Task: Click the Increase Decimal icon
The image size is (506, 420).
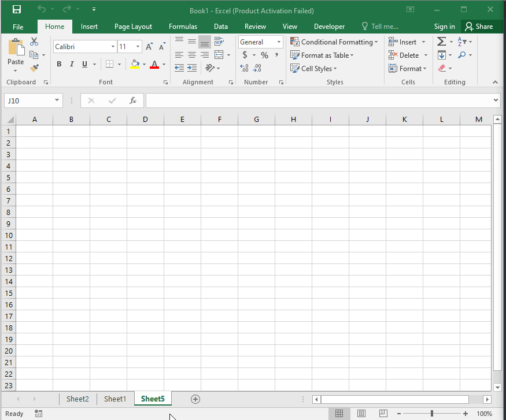Action: (x=244, y=68)
